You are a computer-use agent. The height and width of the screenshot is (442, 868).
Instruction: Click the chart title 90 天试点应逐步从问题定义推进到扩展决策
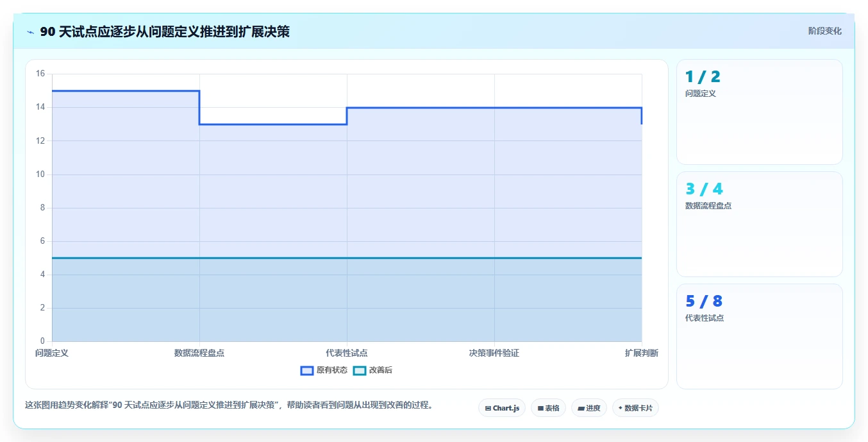pos(165,31)
